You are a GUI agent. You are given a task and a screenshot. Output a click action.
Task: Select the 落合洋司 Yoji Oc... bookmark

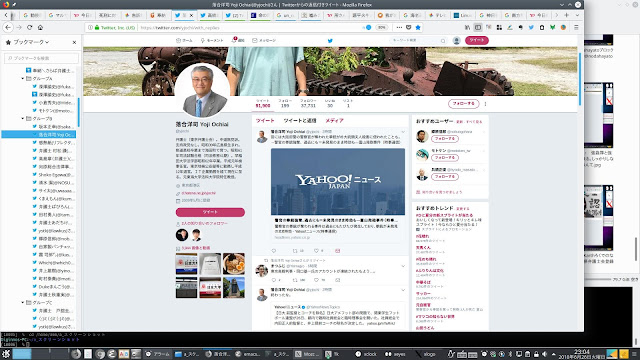click(x=39, y=134)
